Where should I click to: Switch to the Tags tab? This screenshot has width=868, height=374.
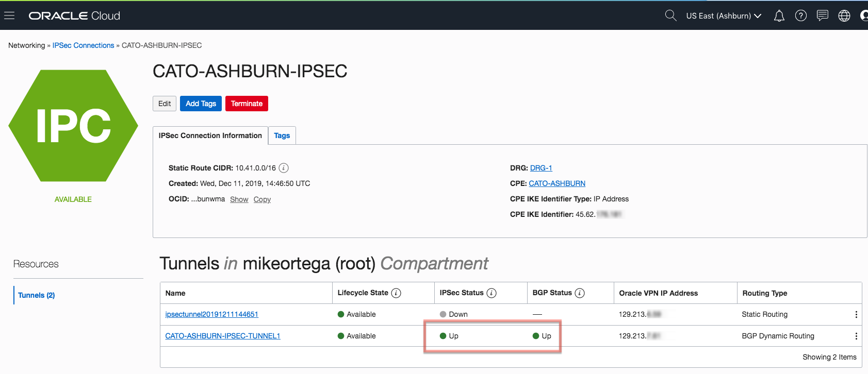tap(282, 135)
